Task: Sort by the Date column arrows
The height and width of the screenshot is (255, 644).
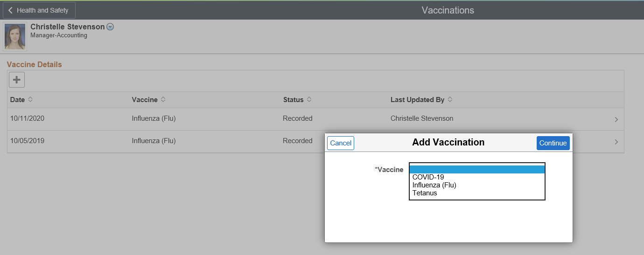Action: pos(30,100)
